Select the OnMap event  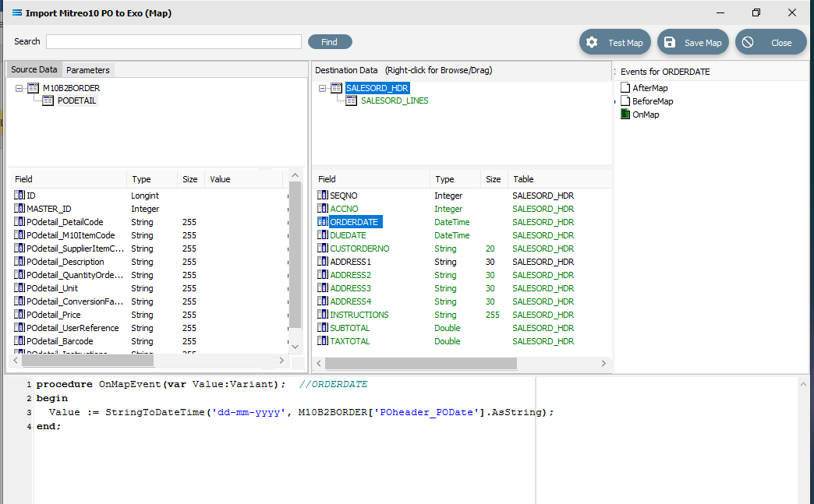click(x=646, y=115)
